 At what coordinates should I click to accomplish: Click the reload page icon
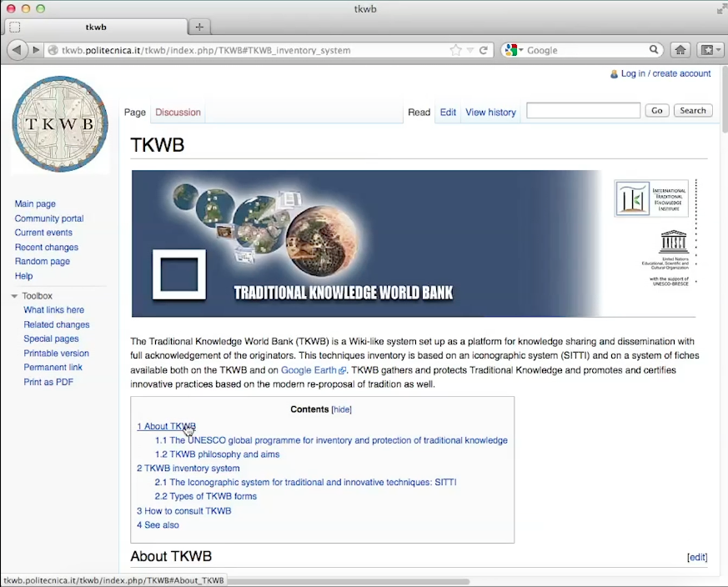[x=484, y=50]
